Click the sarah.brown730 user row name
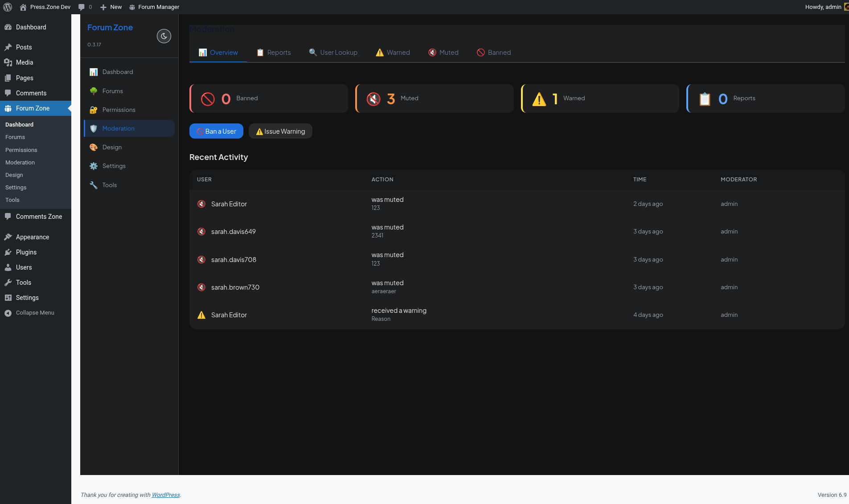Viewport: 849px width, 504px height. [x=235, y=287]
